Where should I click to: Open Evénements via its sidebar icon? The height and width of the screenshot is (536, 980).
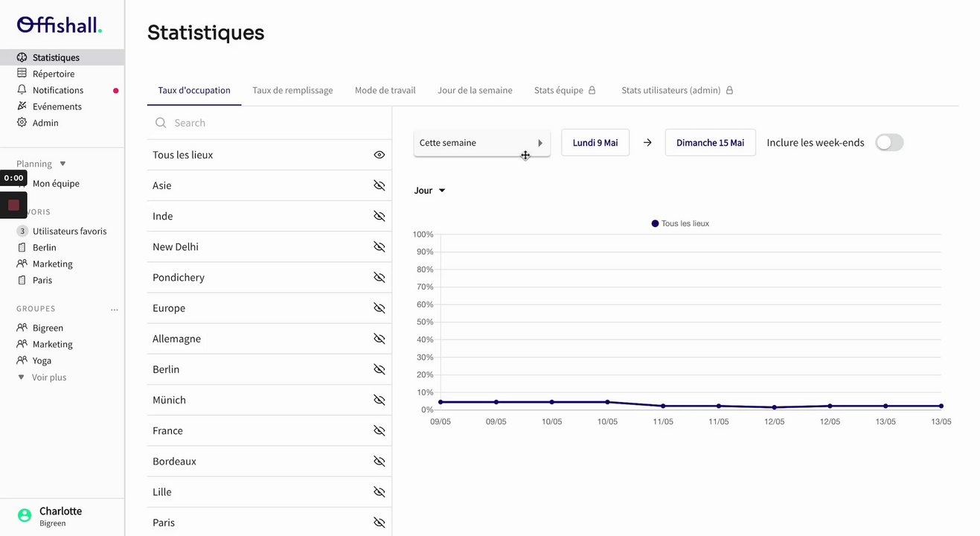click(x=22, y=106)
